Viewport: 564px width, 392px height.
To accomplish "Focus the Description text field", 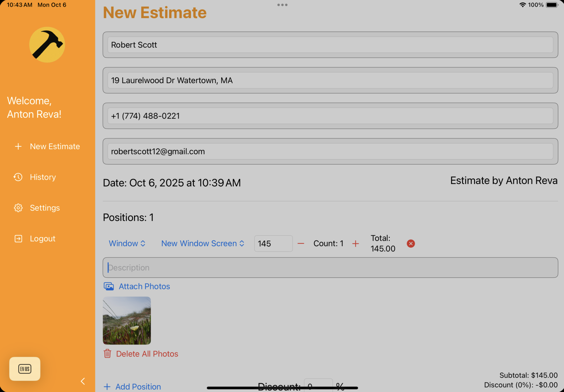I will 330,268.
